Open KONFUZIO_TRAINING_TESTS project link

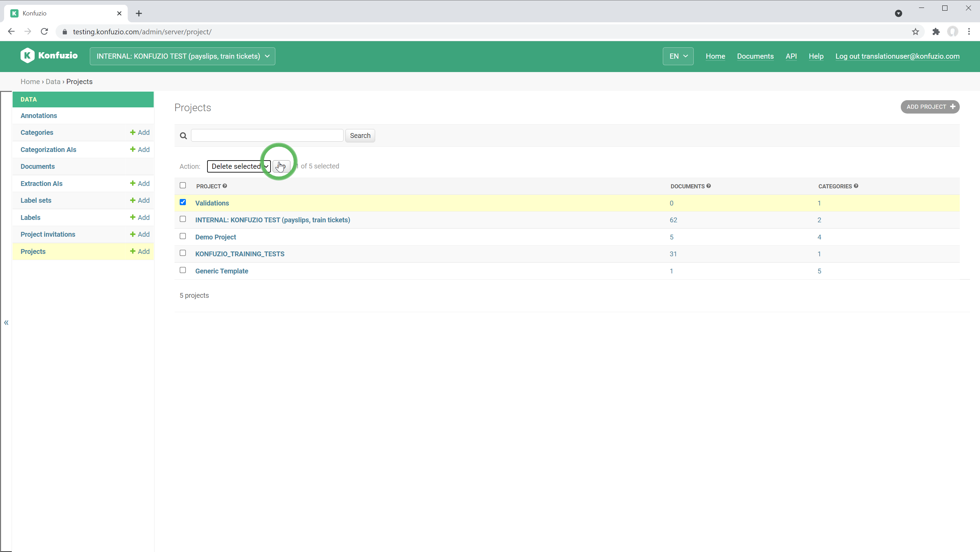point(240,254)
